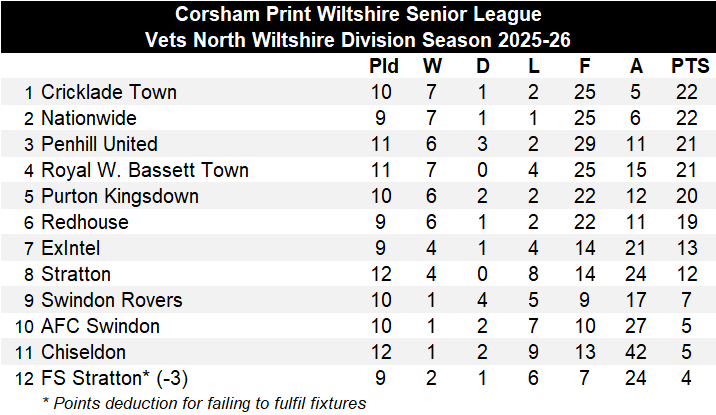Click on Penhill United
716x415 pixels.
coord(99,145)
